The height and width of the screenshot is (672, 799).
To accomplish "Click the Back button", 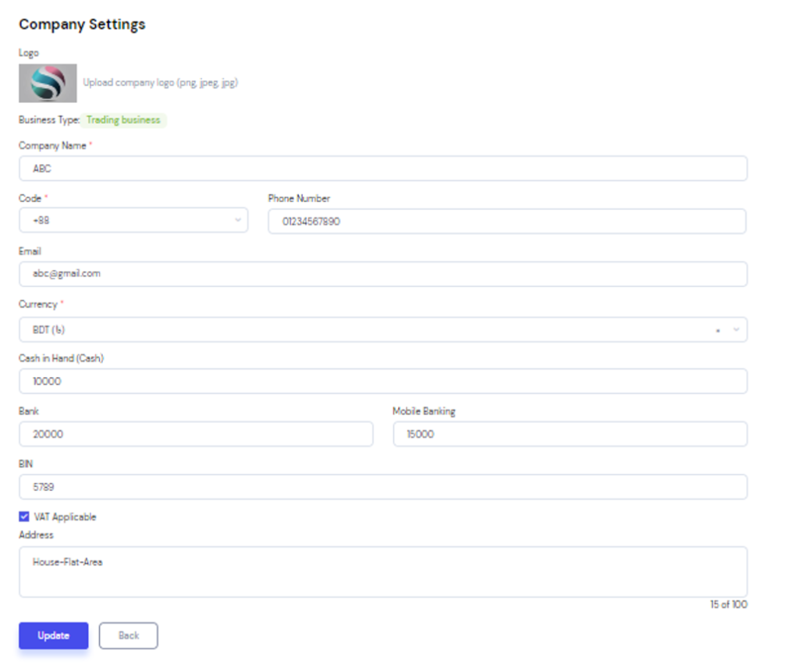I will pyautogui.click(x=129, y=635).
